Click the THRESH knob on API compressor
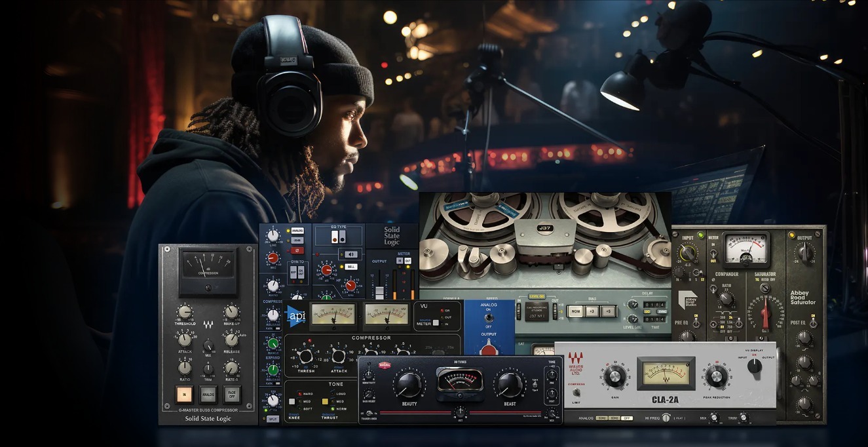The image size is (868, 447). 305,357
